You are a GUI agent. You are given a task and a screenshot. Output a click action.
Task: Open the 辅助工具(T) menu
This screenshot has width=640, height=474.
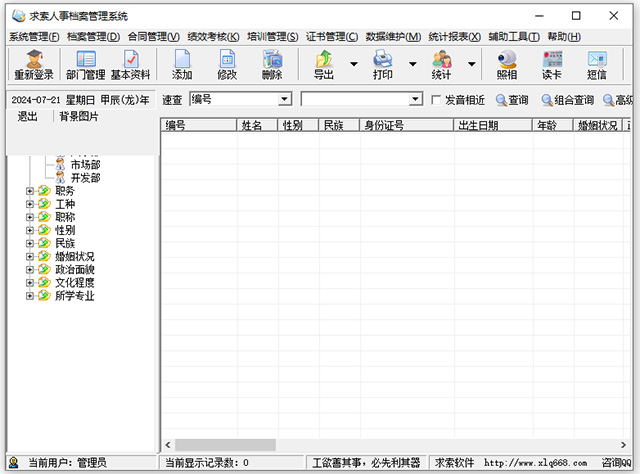tap(514, 37)
